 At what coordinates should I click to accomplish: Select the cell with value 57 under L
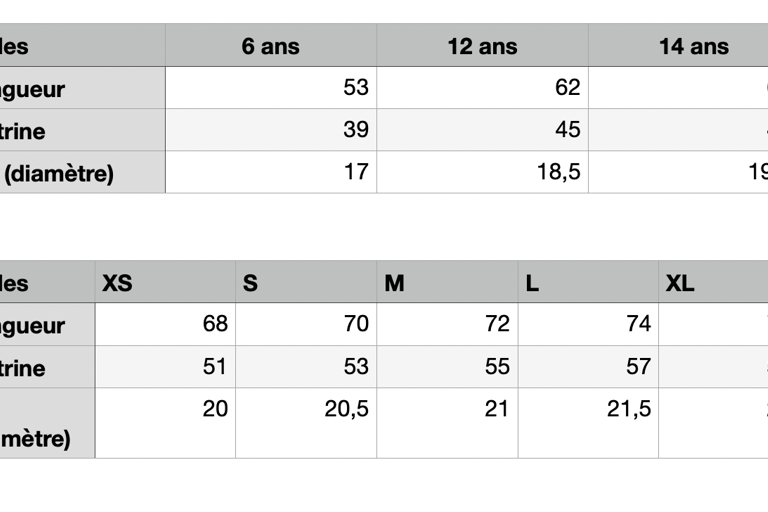click(x=588, y=366)
